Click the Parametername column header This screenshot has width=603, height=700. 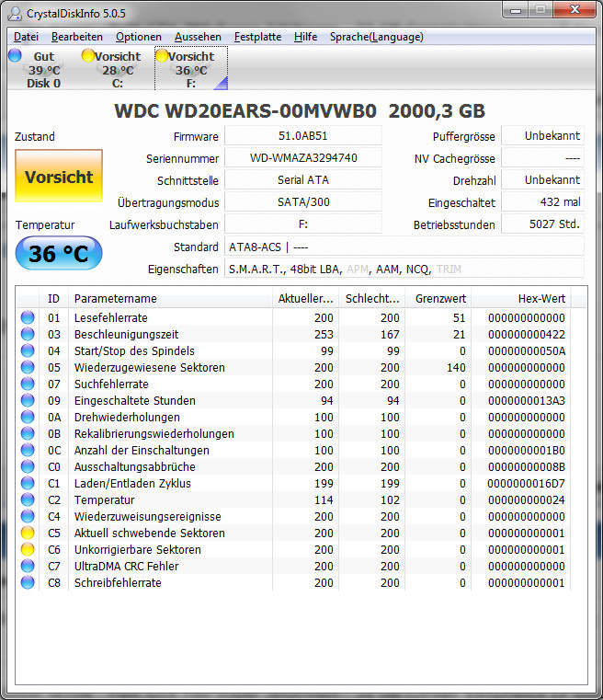170,298
